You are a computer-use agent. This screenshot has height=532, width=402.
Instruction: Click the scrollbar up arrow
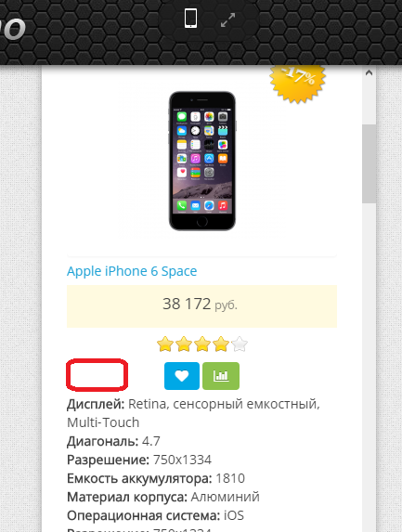point(370,72)
